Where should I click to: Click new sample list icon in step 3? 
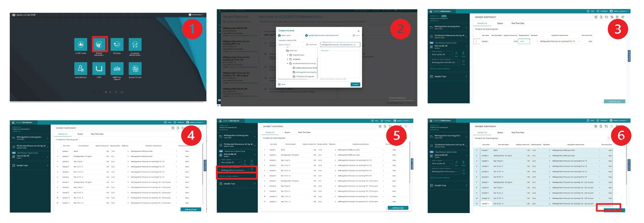pyautogui.click(x=601, y=17)
